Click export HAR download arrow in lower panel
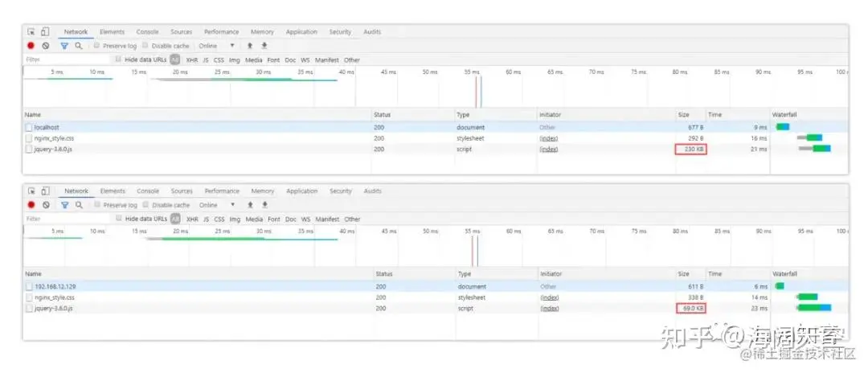 [264, 205]
